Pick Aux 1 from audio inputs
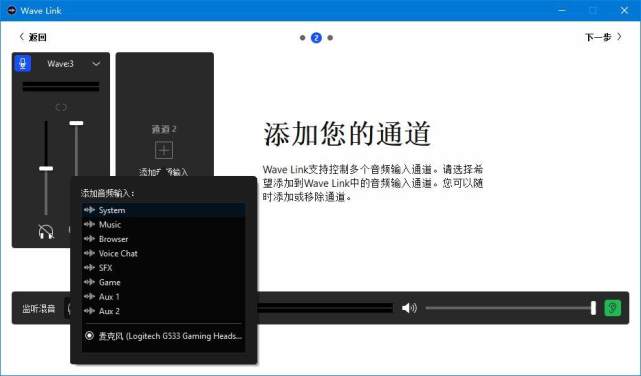 point(164,296)
